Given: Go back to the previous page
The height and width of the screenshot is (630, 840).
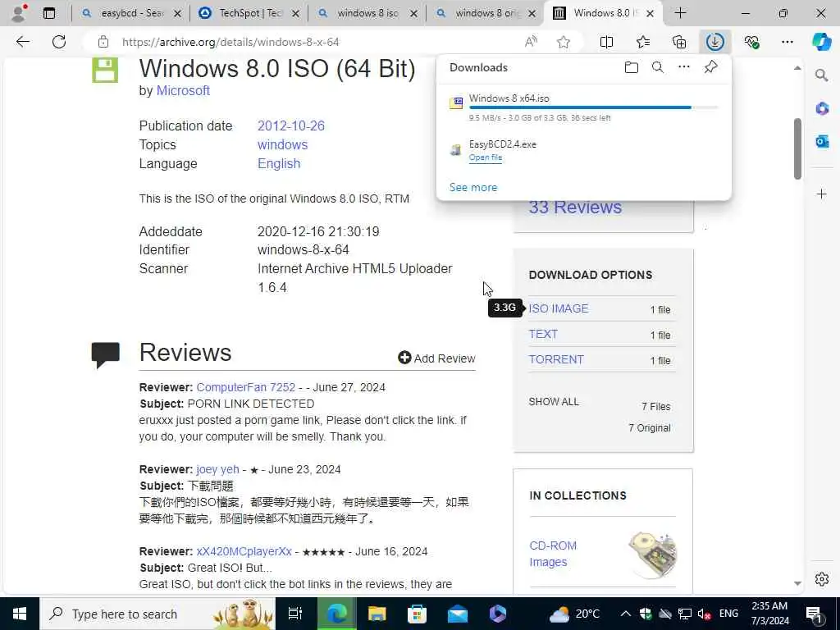Looking at the screenshot, I should click(22, 42).
